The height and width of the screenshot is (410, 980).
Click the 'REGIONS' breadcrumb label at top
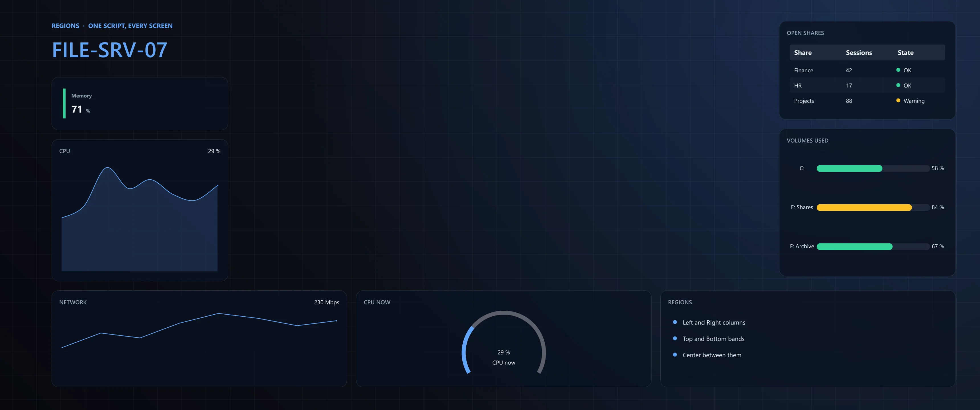tap(66, 26)
